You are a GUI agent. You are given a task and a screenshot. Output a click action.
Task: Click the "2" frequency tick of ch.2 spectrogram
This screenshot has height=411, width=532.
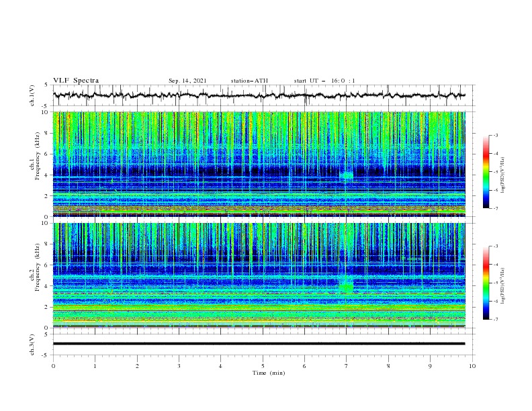(46, 307)
